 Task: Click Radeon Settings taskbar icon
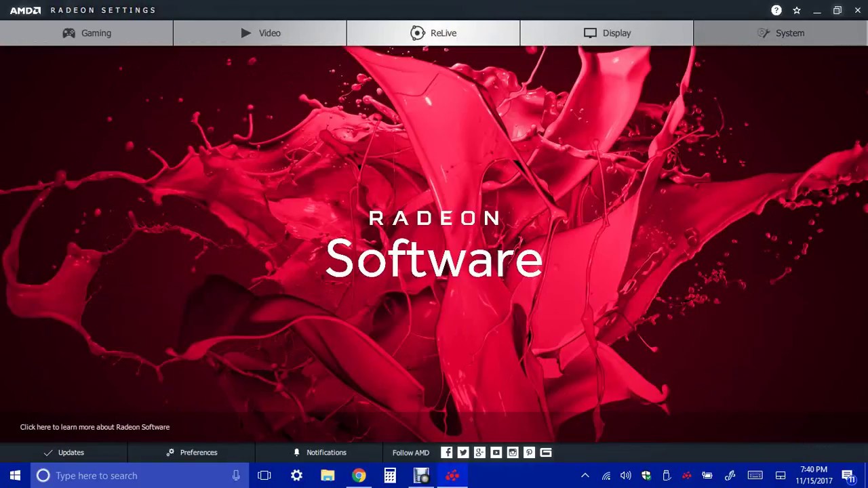click(x=452, y=475)
